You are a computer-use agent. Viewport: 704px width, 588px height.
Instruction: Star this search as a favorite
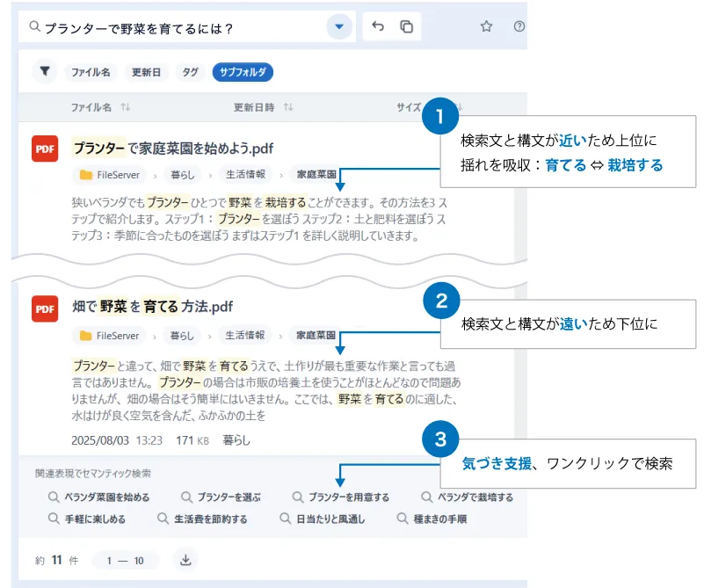tap(486, 27)
